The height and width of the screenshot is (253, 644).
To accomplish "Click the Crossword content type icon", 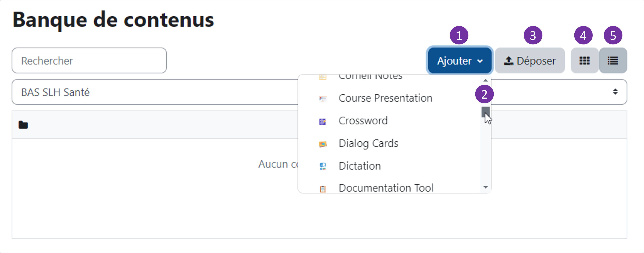I will tap(322, 122).
